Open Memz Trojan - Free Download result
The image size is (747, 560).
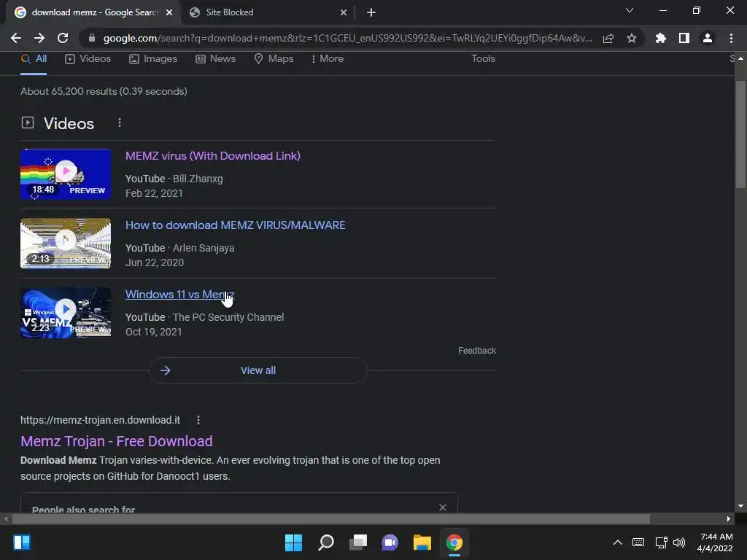tap(117, 441)
